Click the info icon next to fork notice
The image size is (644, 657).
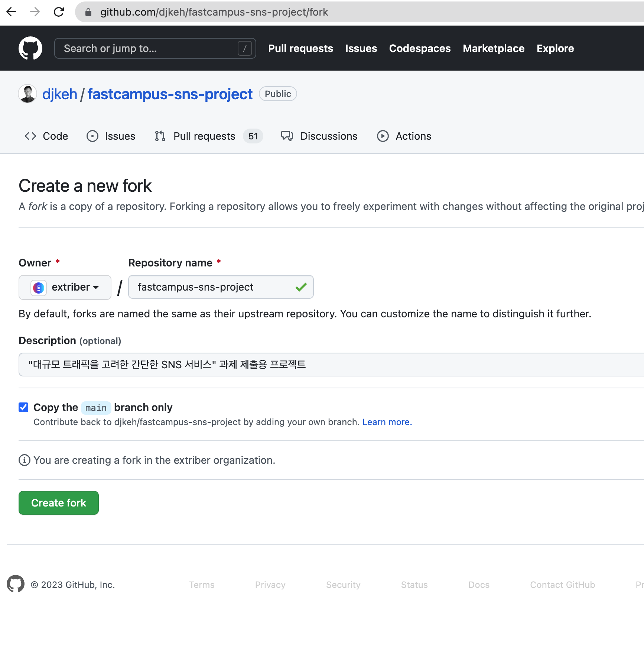(x=24, y=460)
